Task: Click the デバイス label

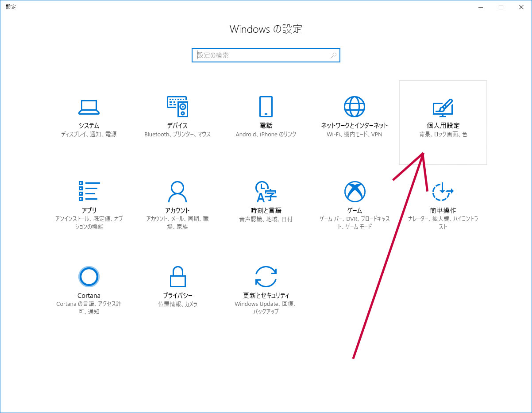Action: coord(177,126)
